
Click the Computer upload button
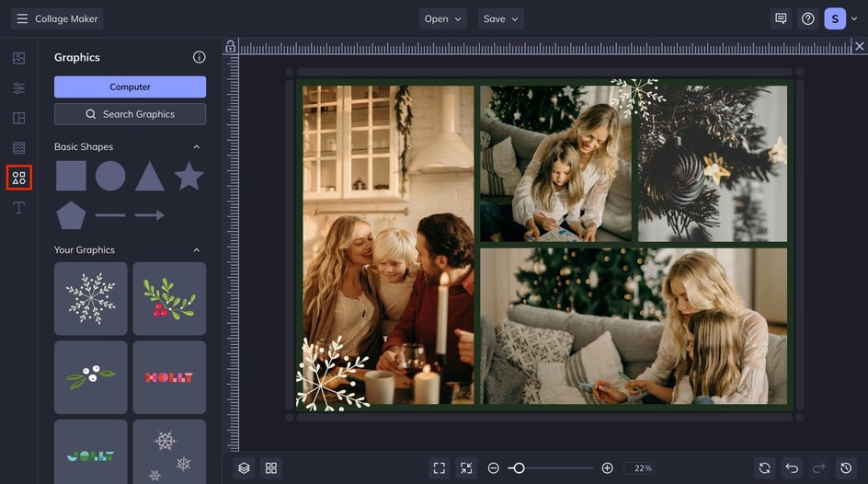pos(130,86)
